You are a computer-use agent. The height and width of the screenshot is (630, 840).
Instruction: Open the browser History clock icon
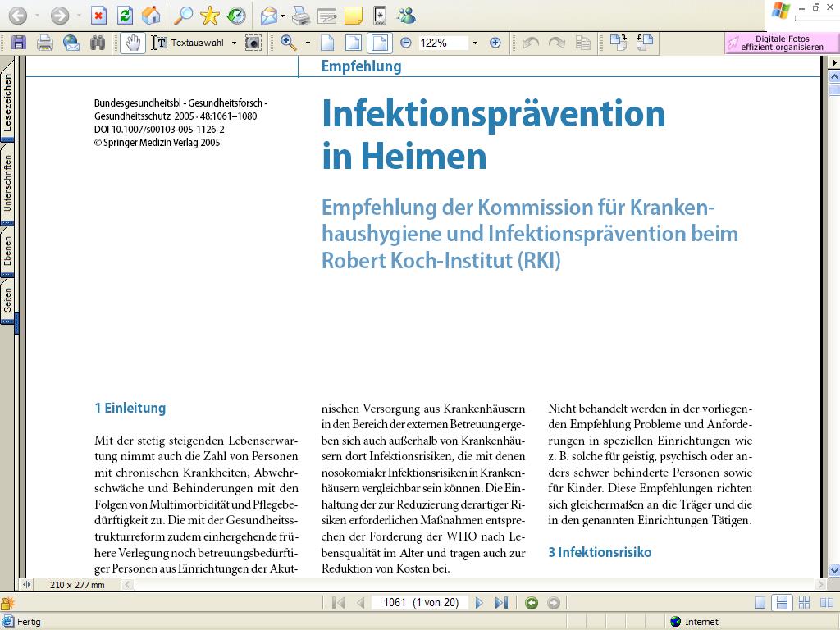235,15
